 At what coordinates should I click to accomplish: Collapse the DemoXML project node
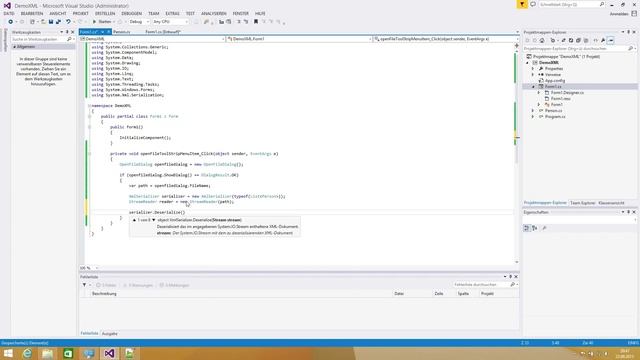click(527, 63)
